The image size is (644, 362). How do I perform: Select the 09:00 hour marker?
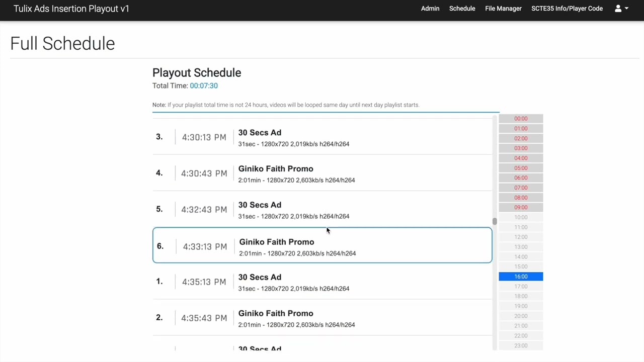(x=521, y=207)
